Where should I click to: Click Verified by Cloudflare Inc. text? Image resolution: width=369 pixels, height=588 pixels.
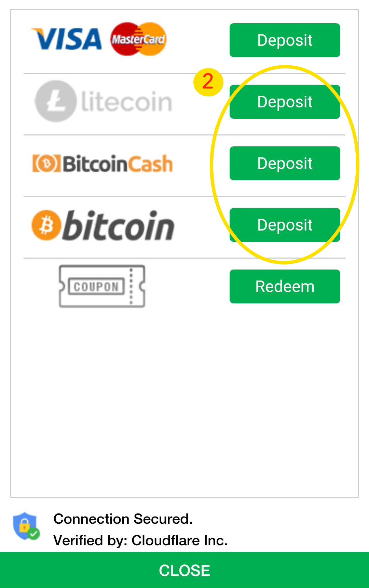point(140,540)
